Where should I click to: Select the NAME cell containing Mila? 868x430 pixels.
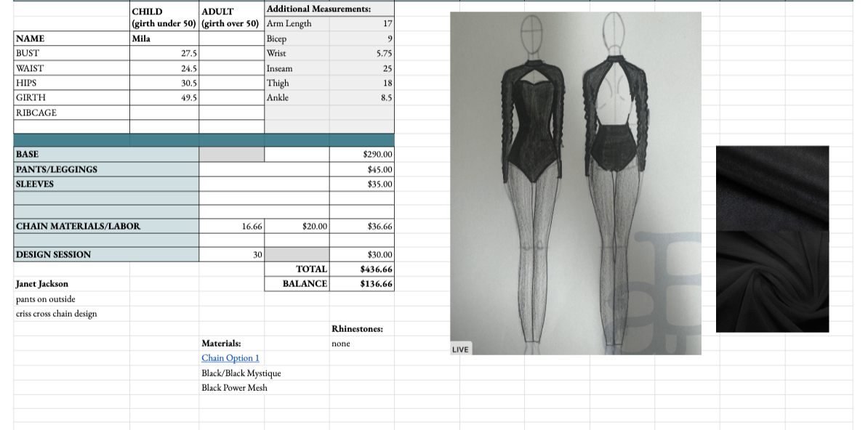point(164,38)
